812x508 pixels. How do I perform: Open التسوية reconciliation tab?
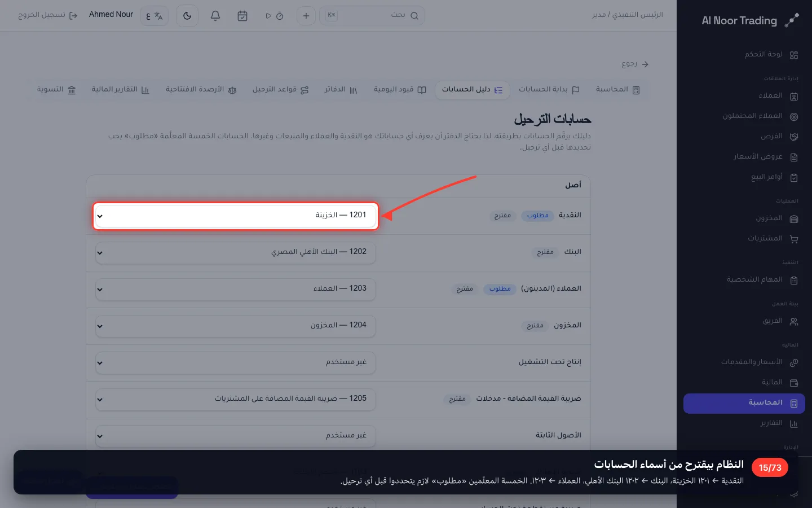[56, 90]
